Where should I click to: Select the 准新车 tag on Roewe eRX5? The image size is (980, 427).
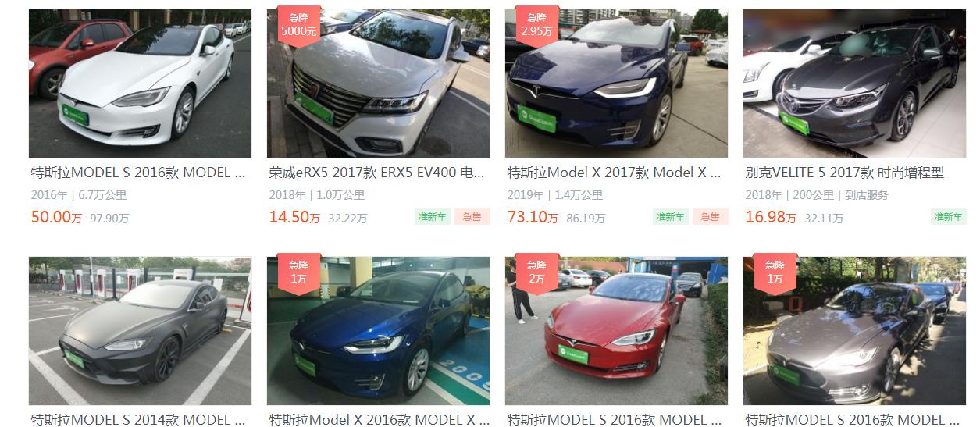(432, 217)
